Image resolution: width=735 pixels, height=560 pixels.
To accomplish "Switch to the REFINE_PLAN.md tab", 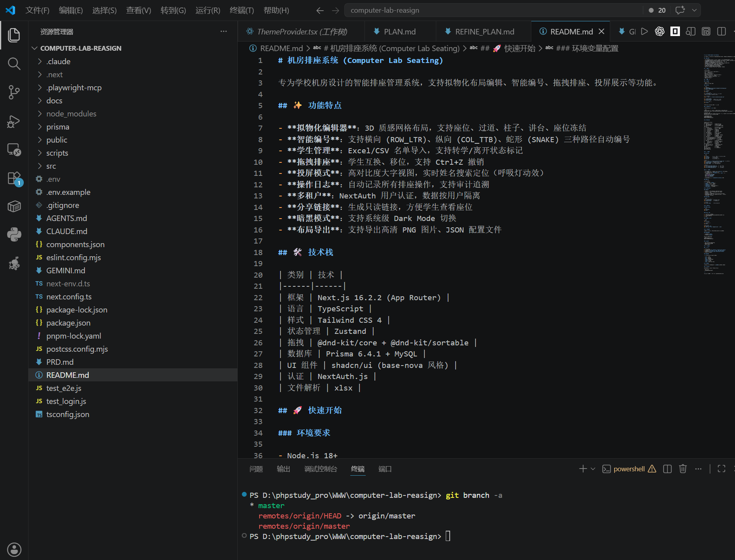I will 484,31.
